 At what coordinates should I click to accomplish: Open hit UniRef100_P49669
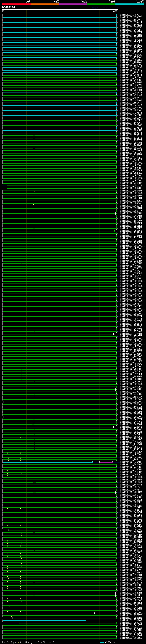[131, 376]
